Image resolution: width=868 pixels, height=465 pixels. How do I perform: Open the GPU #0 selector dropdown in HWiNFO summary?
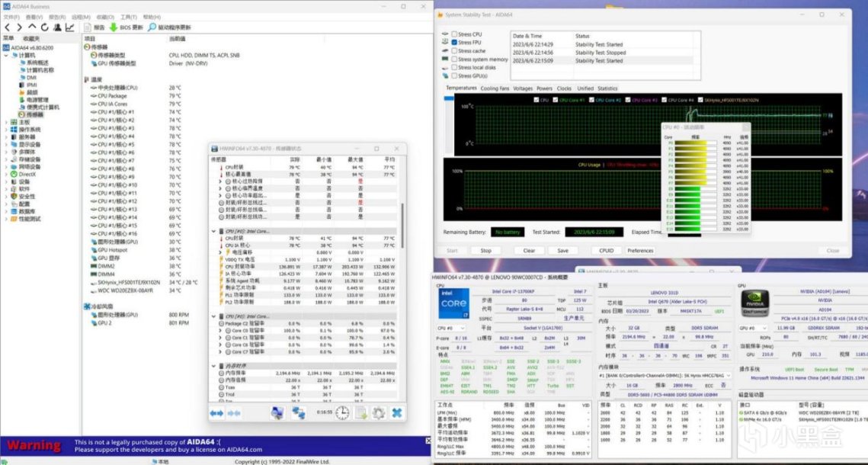[x=754, y=329]
